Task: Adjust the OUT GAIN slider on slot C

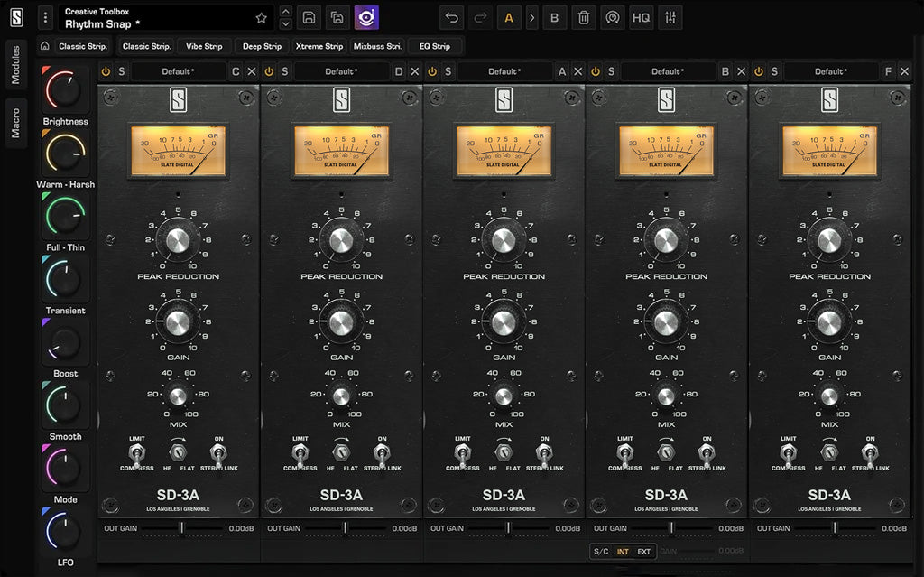Action: (x=181, y=528)
